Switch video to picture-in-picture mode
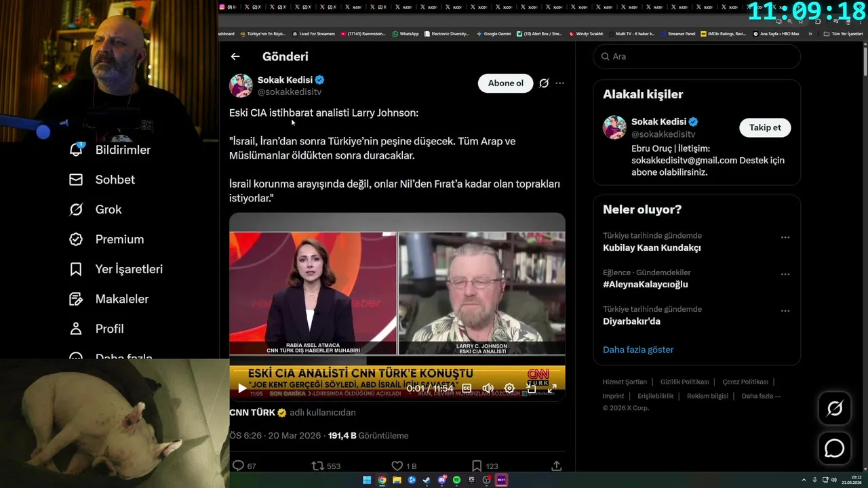This screenshot has width=868, height=488. tap(531, 388)
